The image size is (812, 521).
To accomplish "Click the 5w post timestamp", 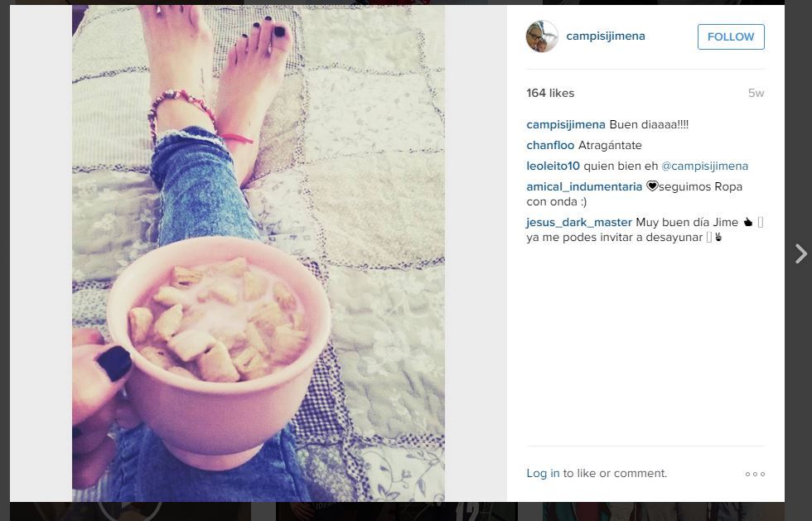I will coord(756,94).
